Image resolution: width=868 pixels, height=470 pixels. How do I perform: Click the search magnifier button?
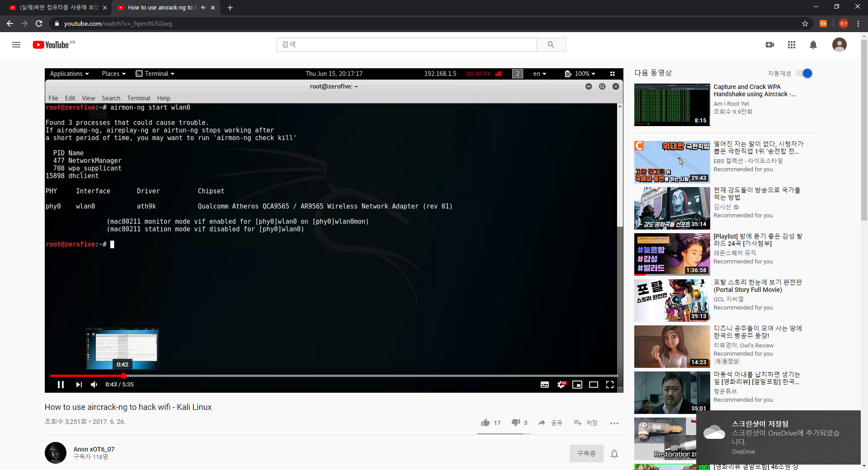coord(551,45)
